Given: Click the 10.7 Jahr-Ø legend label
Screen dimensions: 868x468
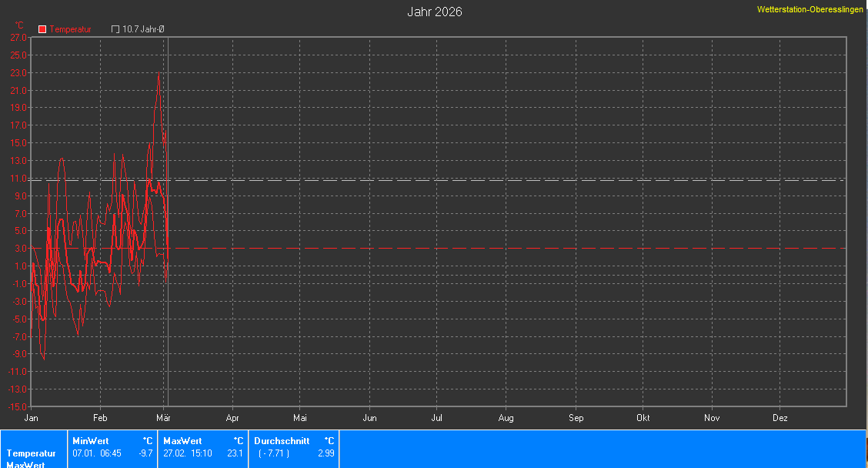Looking at the screenshot, I should [x=144, y=29].
